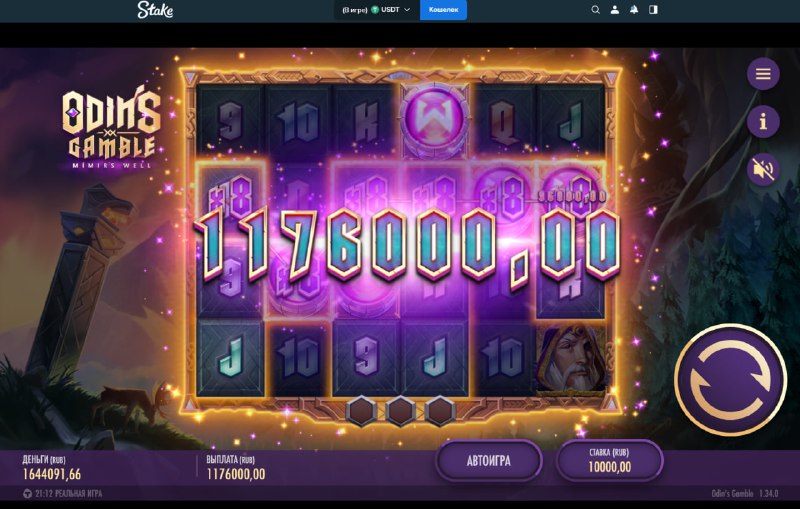800x509 pixels.
Task: Click the middle hexagon indicator below reels
Action: 401,411
